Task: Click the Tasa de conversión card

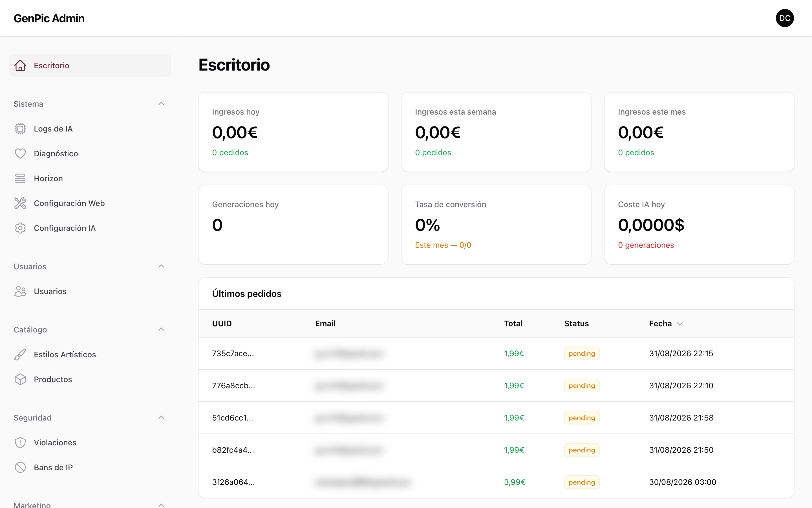Action: 496,225
